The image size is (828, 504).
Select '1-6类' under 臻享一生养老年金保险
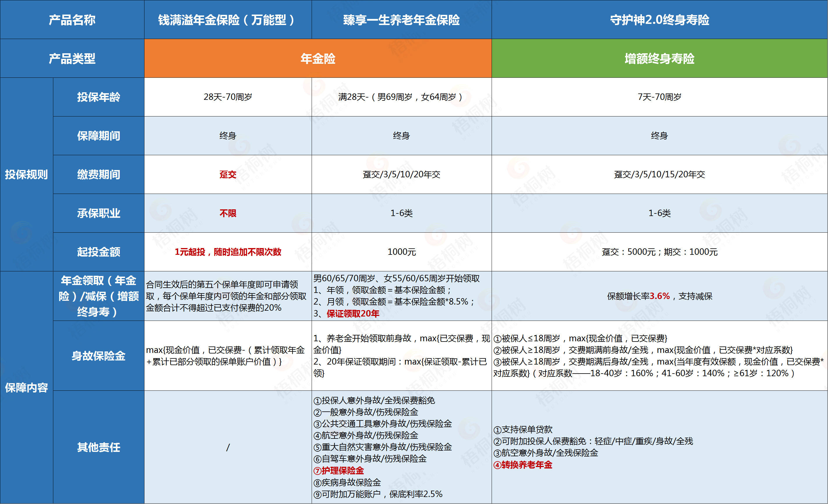click(x=402, y=213)
